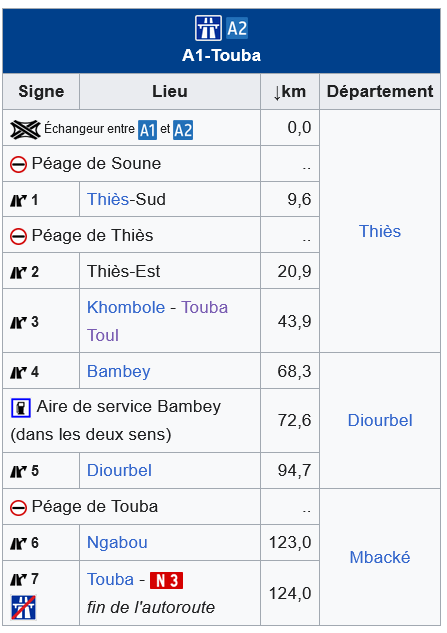Click the A2 badge in the header
447x633 pixels.
click(x=237, y=28)
